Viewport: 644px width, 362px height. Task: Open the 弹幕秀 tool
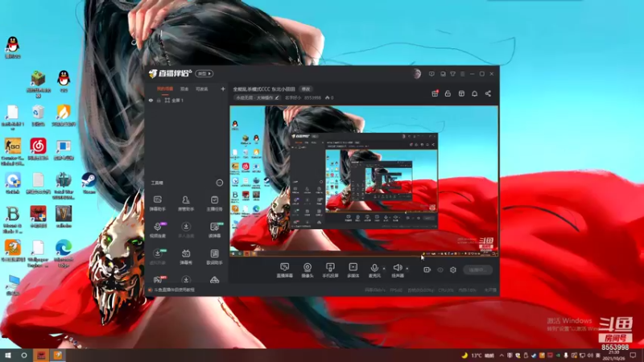click(x=186, y=257)
